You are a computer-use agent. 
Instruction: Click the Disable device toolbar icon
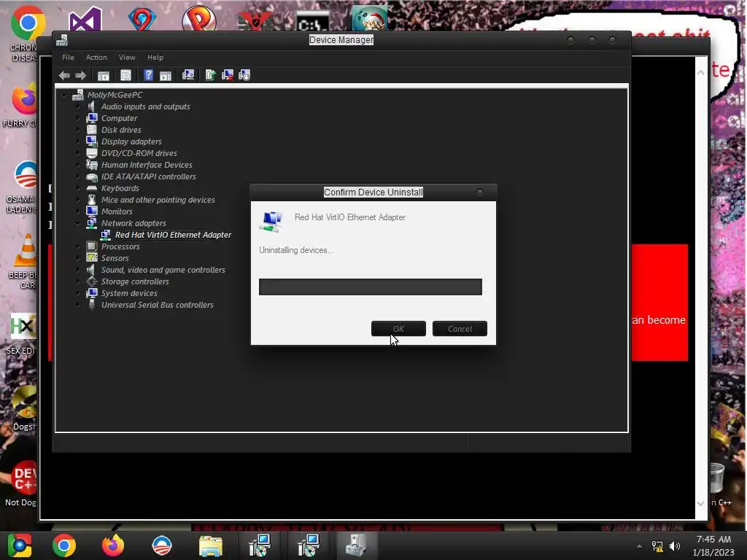244,75
